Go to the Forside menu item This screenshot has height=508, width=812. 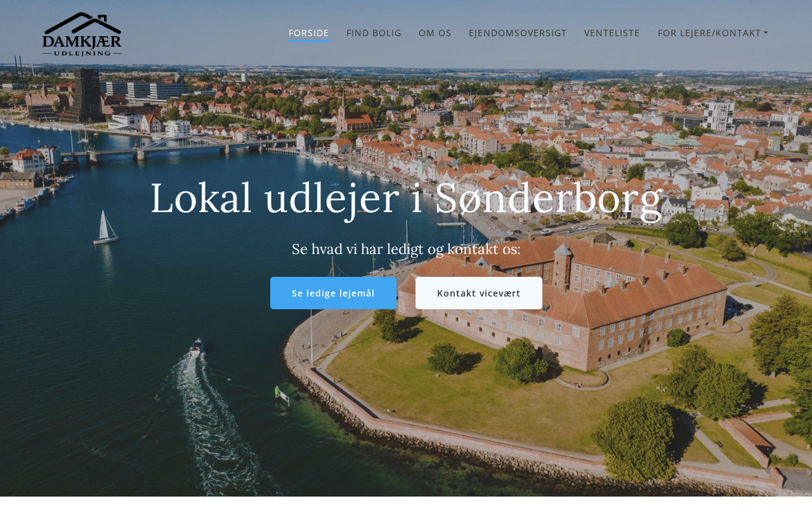tap(309, 33)
